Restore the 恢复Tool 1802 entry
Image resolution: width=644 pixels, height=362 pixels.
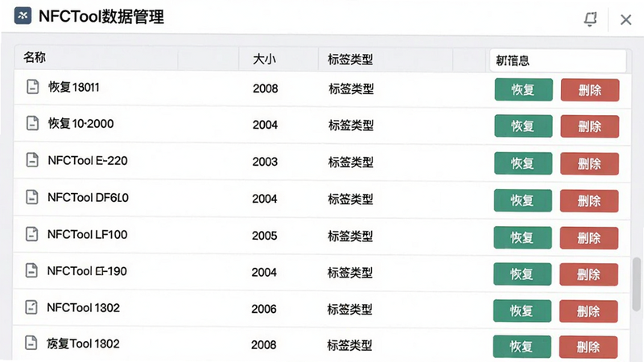[x=522, y=347]
